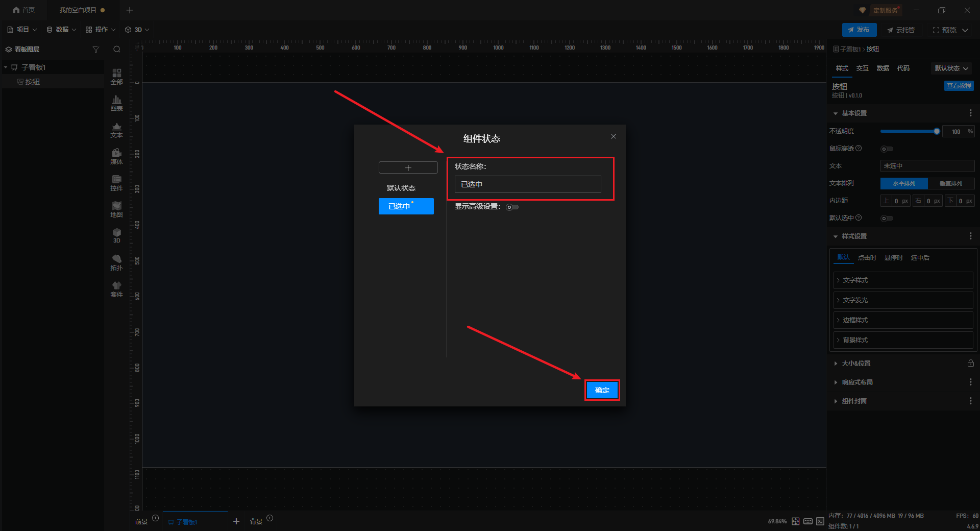
Task: Close the 组件状态 dialog with X
Action: pos(613,136)
